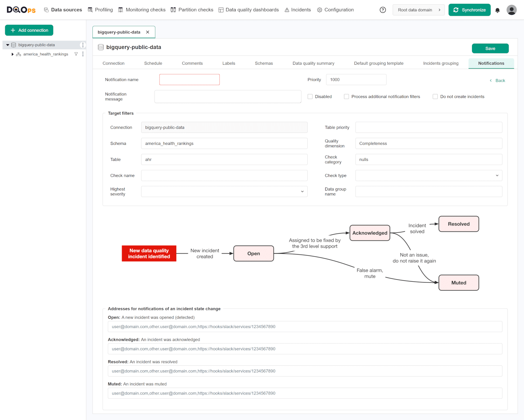Open the Highest severity dropdown
This screenshot has height=420, width=524.
[x=224, y=192]
